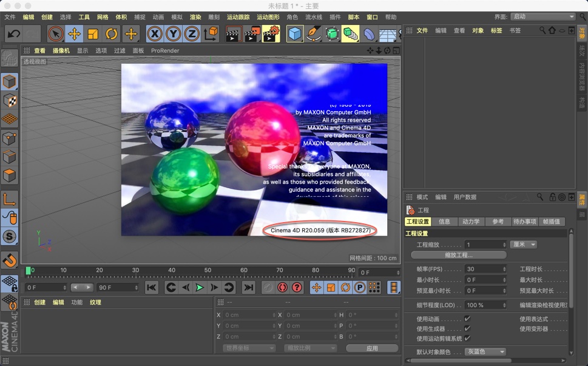The height and width of the screenshot is (366, 588).
Task: Toggle the coordinate system icon
Action: click(x=211, y=34)
